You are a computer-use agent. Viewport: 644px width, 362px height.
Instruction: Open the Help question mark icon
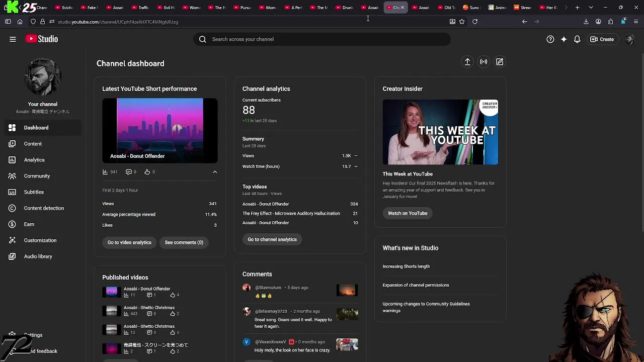pos(550,39)
